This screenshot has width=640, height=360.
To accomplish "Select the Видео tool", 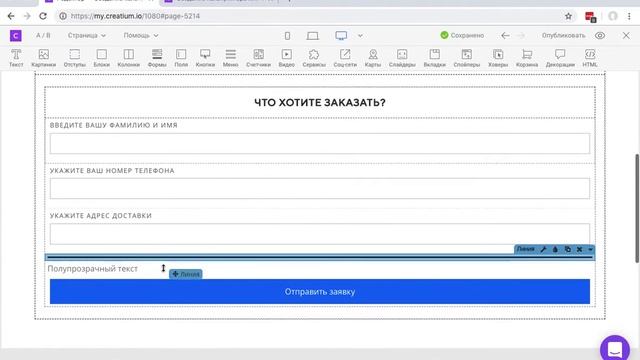I will pyautogui.click(x=287, y=58).
